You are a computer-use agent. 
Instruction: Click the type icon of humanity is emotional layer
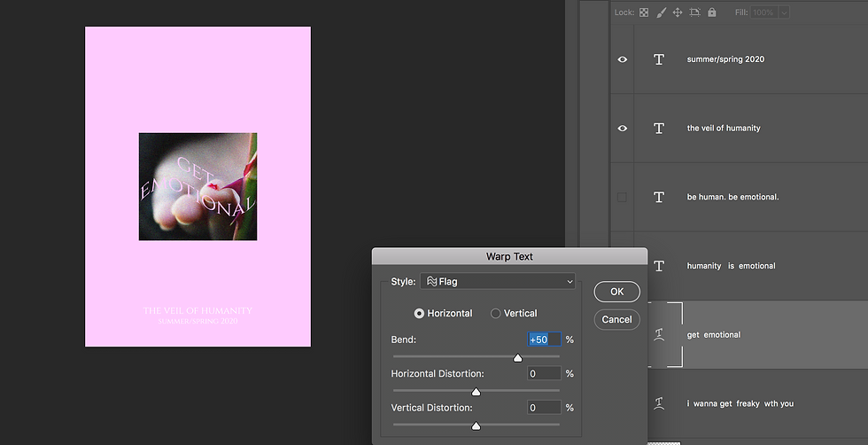[659, 266]
